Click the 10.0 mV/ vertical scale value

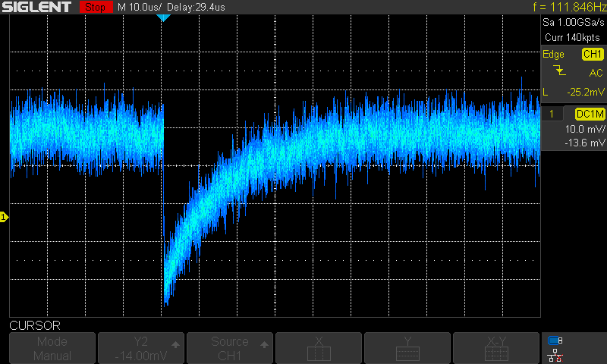(x=585, y=129)
